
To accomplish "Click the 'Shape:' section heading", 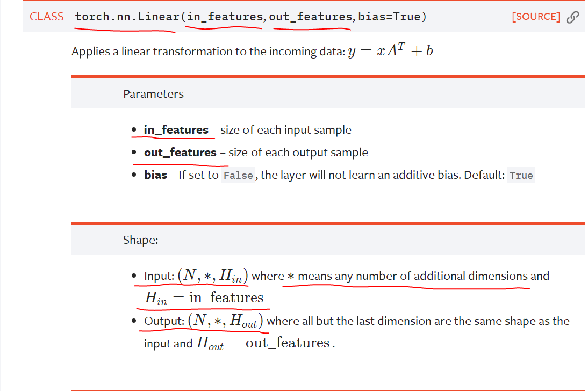I will (x=141, y=240).
